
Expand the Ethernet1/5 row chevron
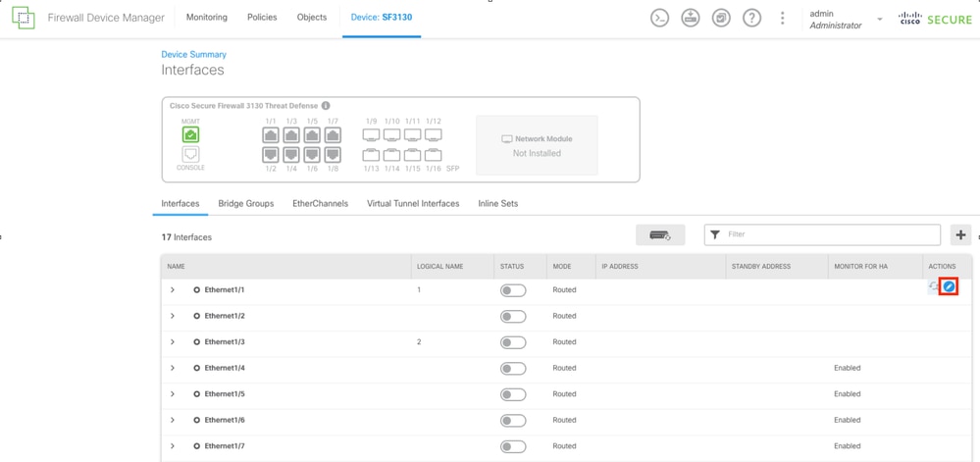[x=173, y=394]
